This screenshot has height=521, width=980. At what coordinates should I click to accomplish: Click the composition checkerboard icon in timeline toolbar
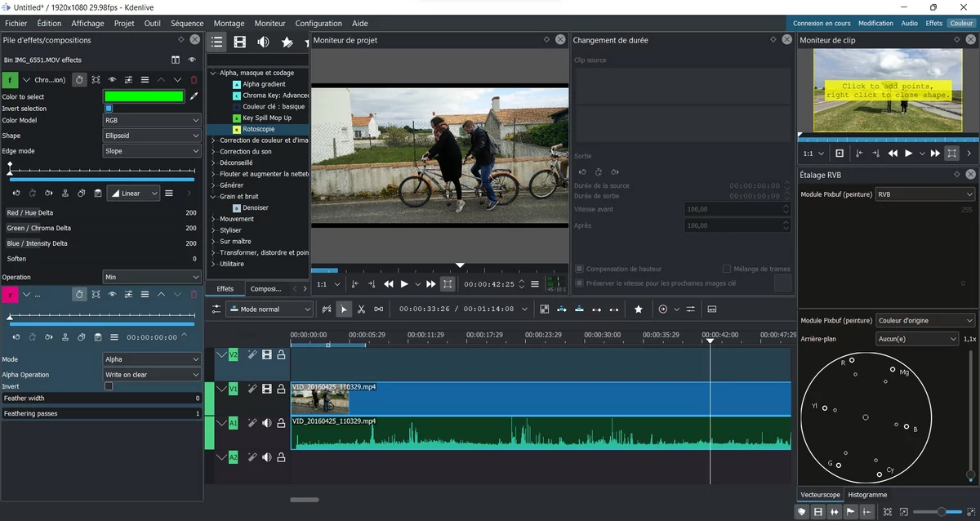point(545,309)
